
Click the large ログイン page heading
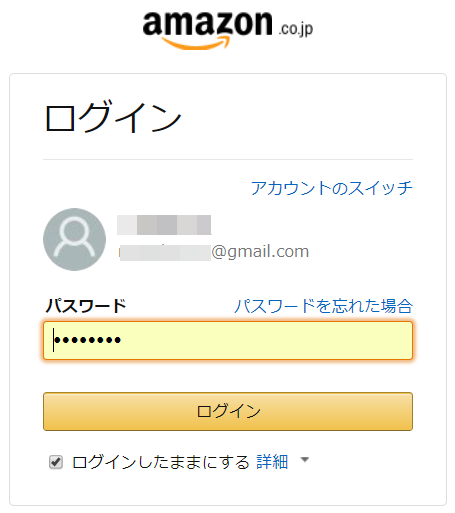pos(113,117)
